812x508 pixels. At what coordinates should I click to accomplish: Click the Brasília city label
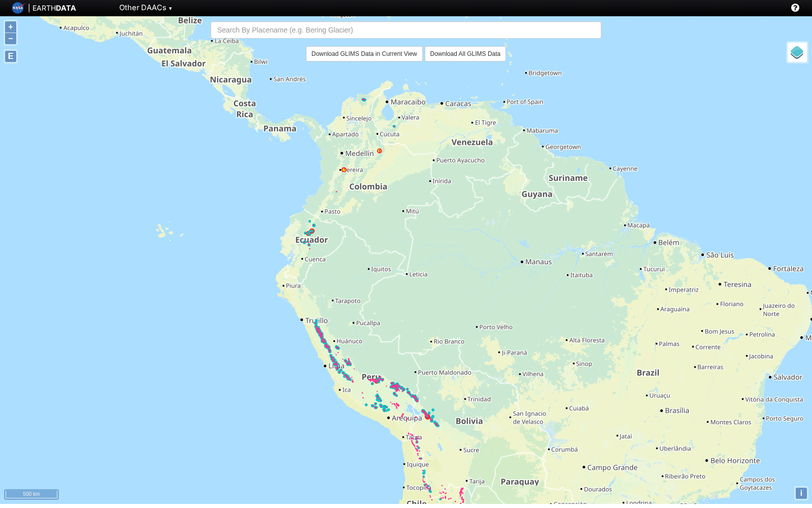[x=677, y=410]
